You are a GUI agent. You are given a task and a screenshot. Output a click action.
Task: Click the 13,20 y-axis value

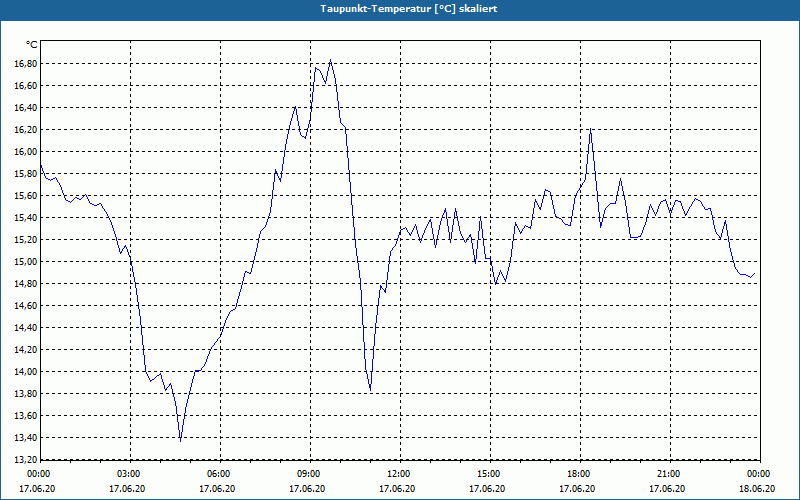[x=26, y=460]
